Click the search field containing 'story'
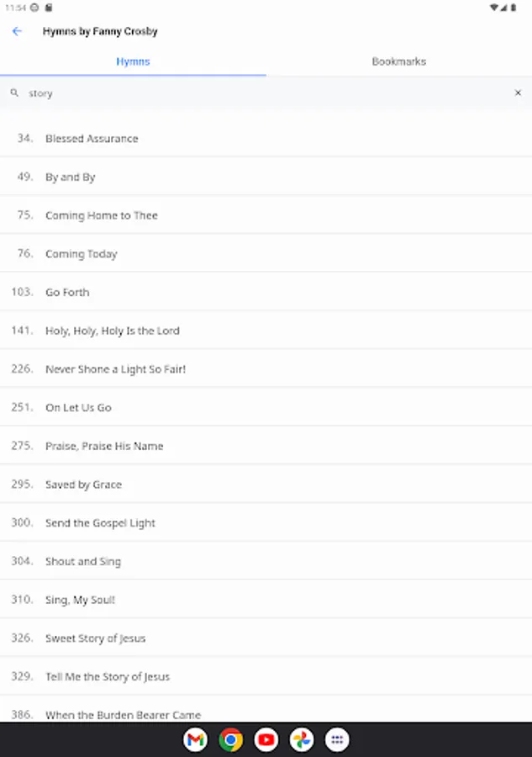The width and height of the screenshot is (532, 757). pyautogui.click(x=252, y=93)
